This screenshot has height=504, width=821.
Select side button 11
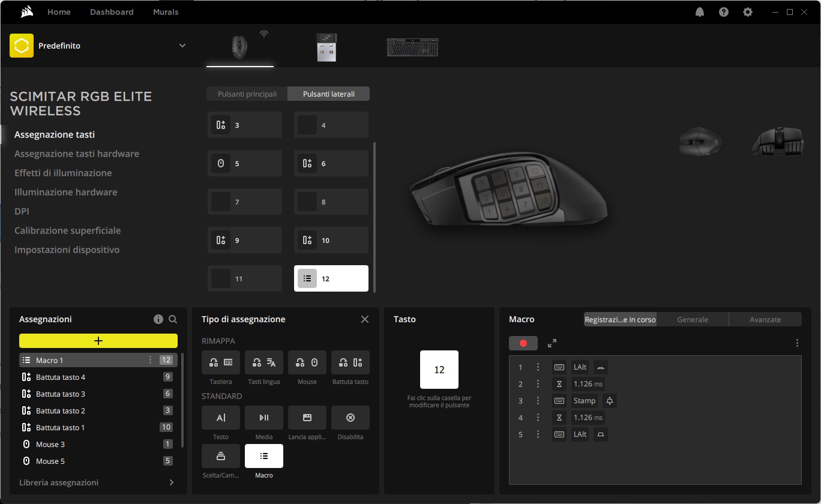[245, 278]
